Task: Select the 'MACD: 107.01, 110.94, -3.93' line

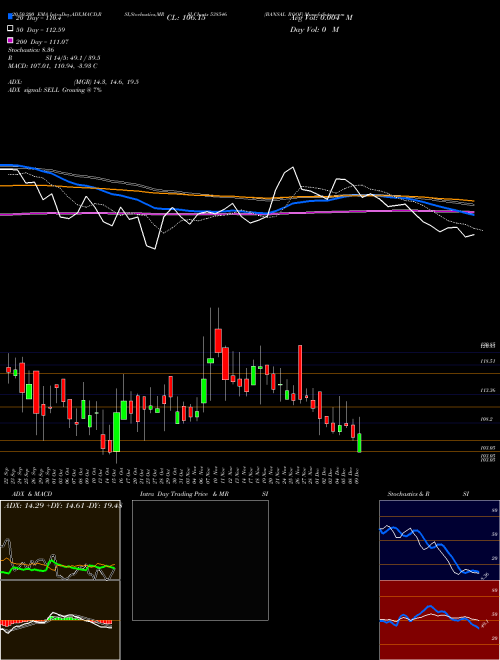Action: tap(53, 66)
